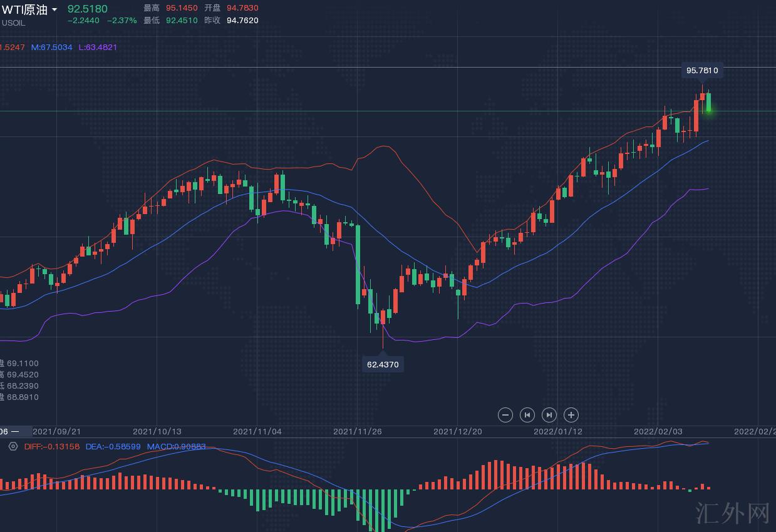The width and height of the screenshot is (776, 532).
Task: Click the MACD value label
Action: [x=176, y=446]
